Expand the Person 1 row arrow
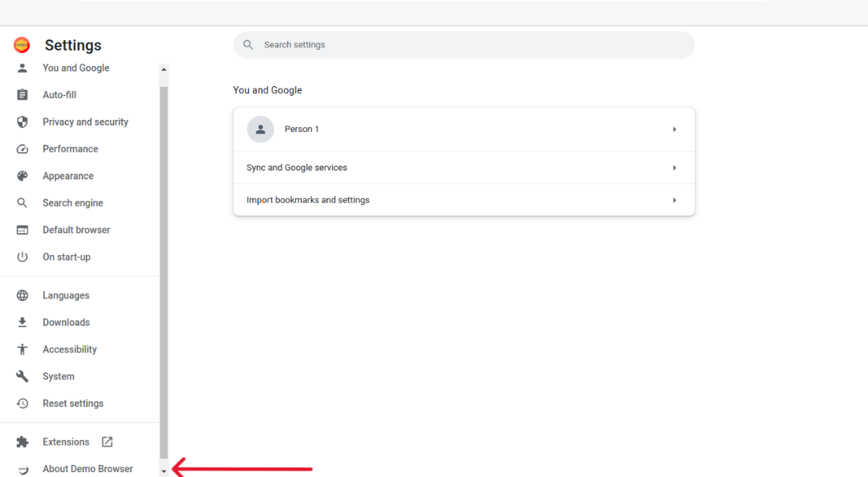The width and height of the screenshot is (868, 477). point(674,130)
